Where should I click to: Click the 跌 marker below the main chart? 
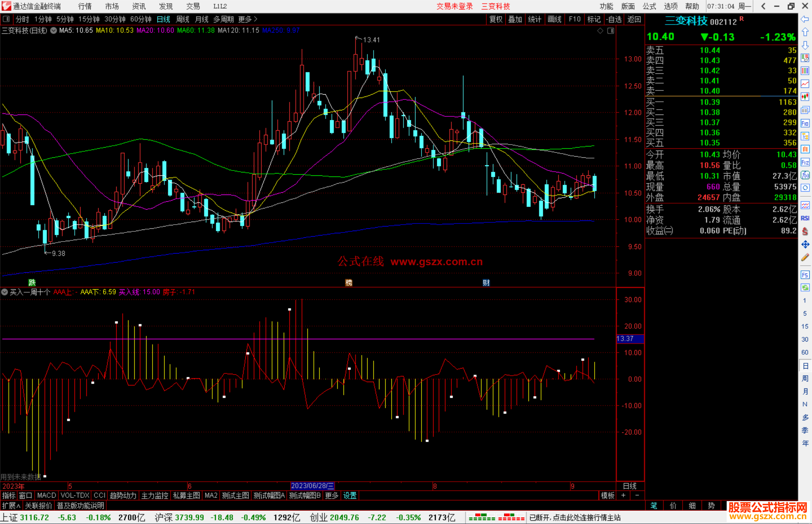pyautogui.click(x=32, y=282)
